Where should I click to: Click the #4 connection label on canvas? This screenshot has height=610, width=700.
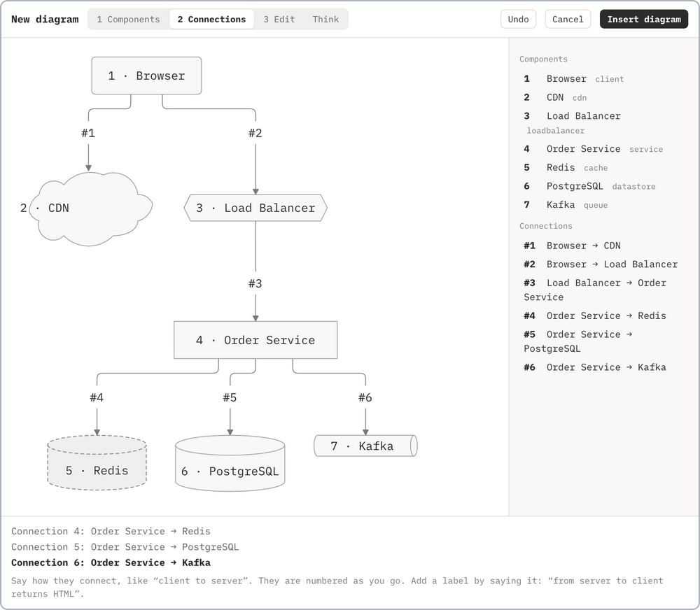pyautogui.click(x=97, y=397)
